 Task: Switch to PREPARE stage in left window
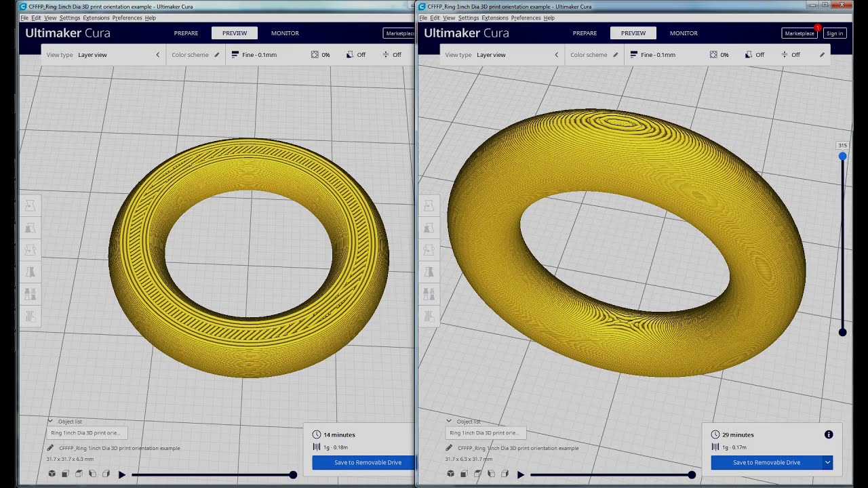click(186, 33)
